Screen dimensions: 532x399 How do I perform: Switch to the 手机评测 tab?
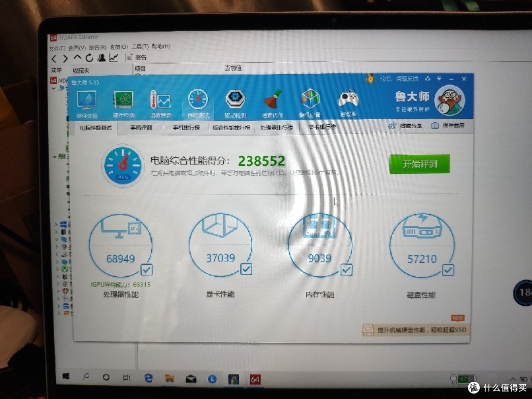[141, 128]
